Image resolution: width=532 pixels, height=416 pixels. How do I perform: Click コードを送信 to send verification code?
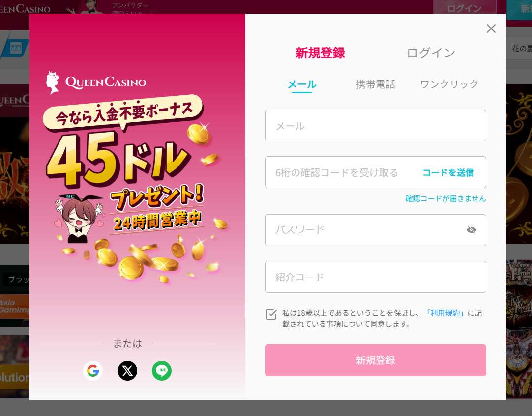448,172
